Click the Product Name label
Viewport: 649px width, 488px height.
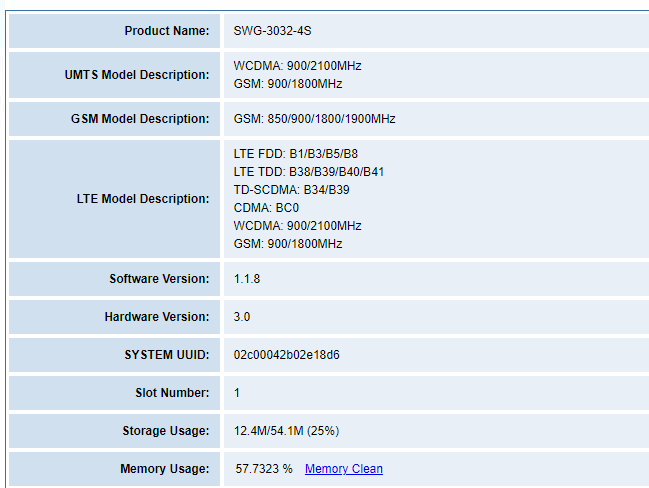(x=167, y=31)
